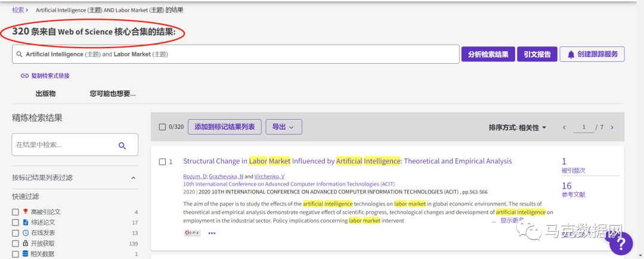
Task: Click the 精炼检索结果 heading
Action: [x=38, y=118]
